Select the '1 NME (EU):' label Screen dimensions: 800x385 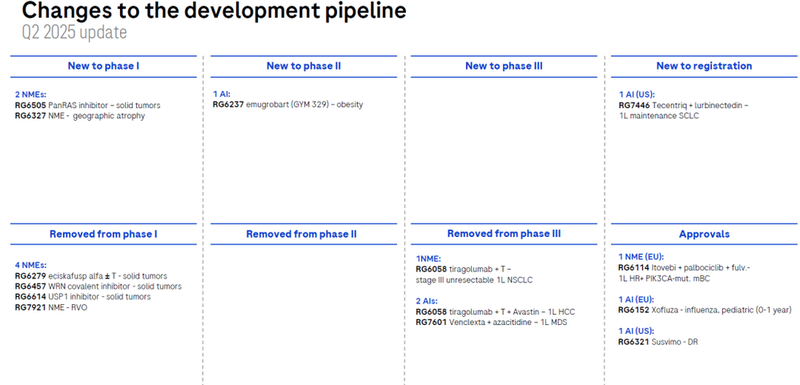click(x=640, y=257)
